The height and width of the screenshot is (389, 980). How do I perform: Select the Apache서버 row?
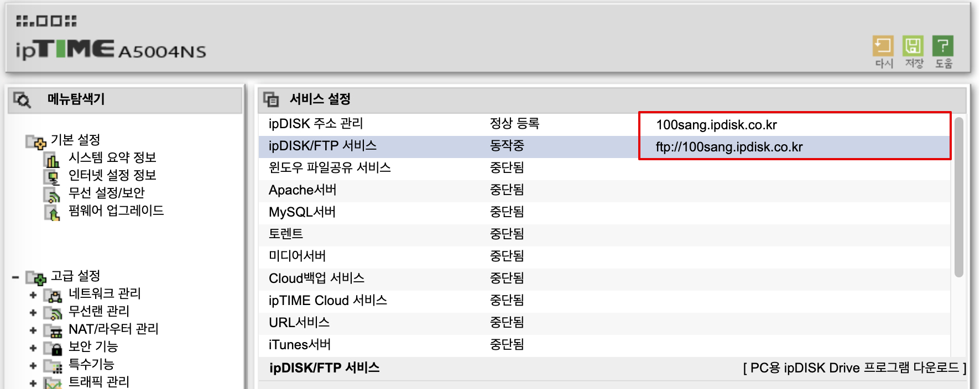click(x=604, y=191)
